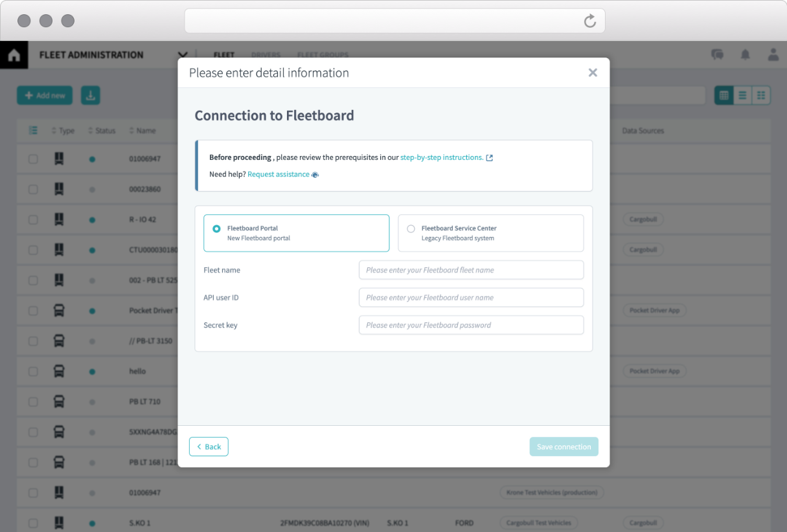Type in the Fleet name input field
The width and height of the screenshot is (787, 532).
[471, 270]
